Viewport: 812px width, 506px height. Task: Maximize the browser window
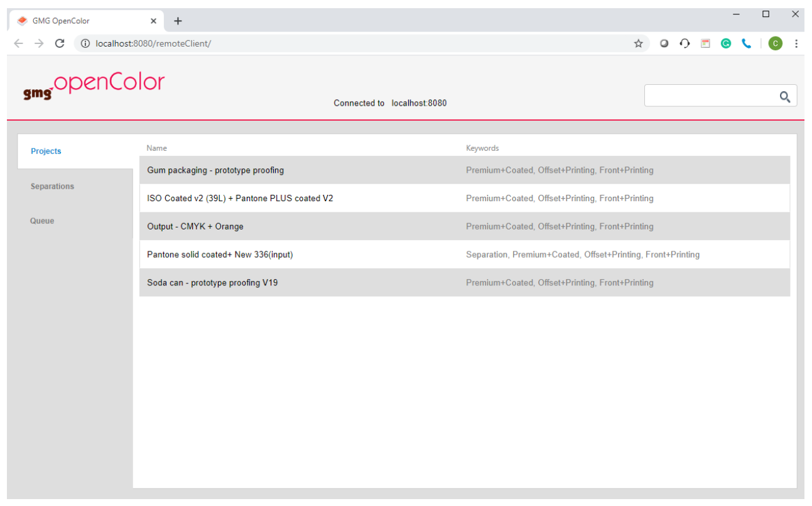pos(766,14)
